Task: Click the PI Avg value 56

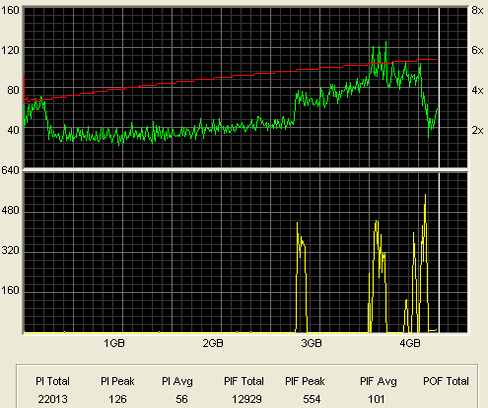Action: tap(182, 399)
